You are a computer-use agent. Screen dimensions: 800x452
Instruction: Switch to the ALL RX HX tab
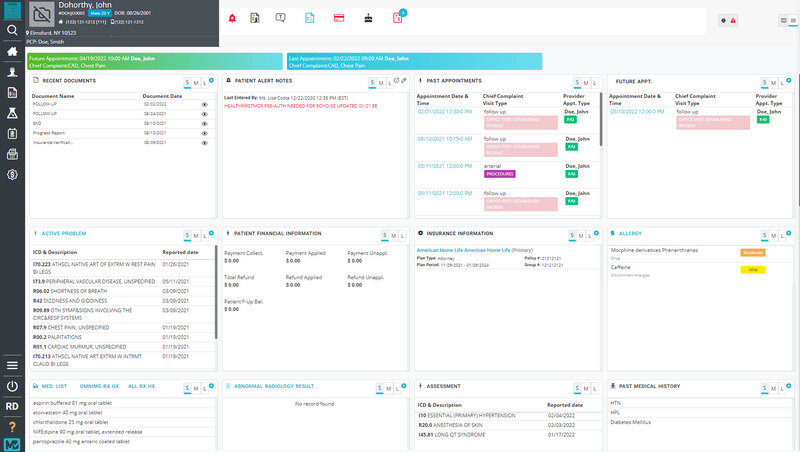[141, 386]
